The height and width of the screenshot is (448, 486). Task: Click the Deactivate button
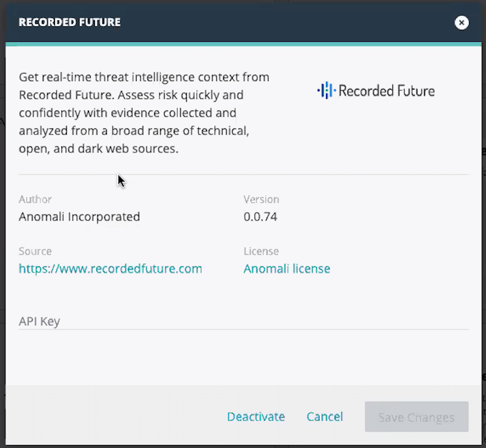(256, 417)
